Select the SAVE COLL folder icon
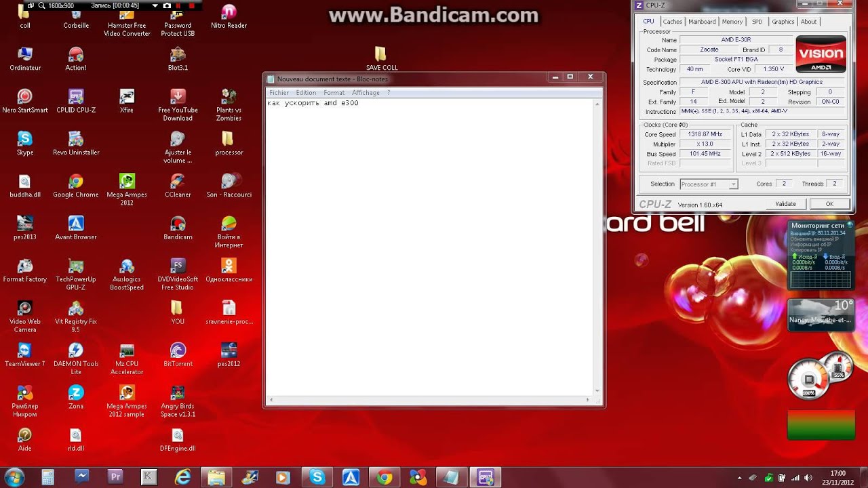 (381, 58)
